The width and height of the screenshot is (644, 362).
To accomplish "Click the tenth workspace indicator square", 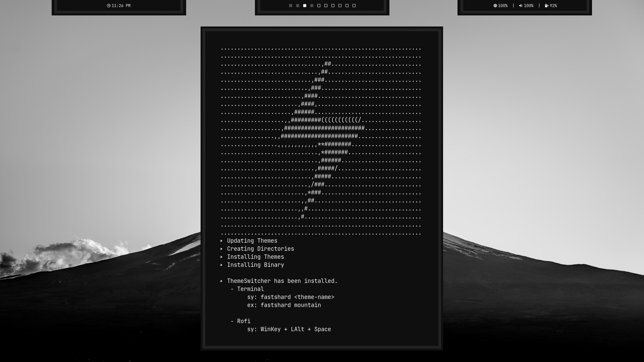I will 353,6.
